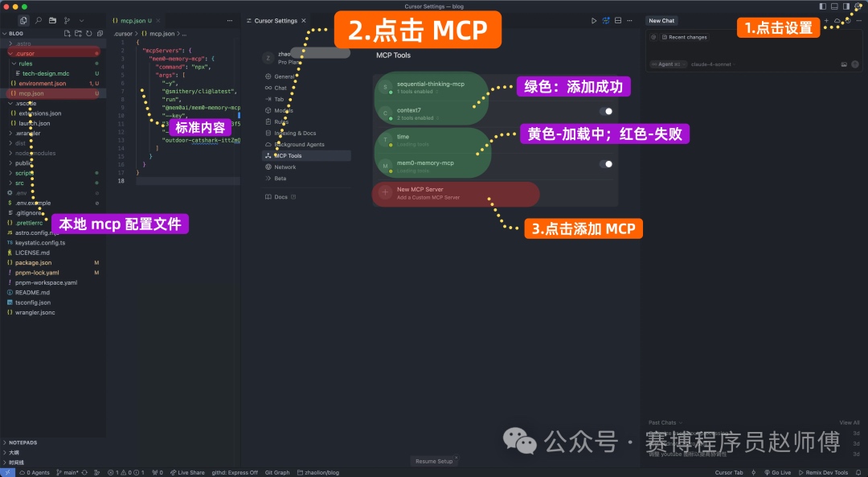Open more views dropdown chevron in sidebar
The height and width of the screenshot is (477, 868).
pyautogui.click(x=81, y=20)
